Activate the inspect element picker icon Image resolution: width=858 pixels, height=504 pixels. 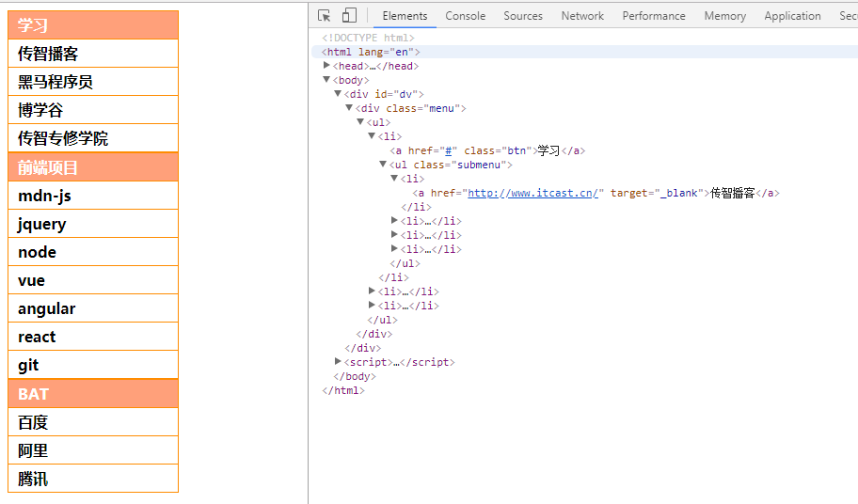point(325,15)
